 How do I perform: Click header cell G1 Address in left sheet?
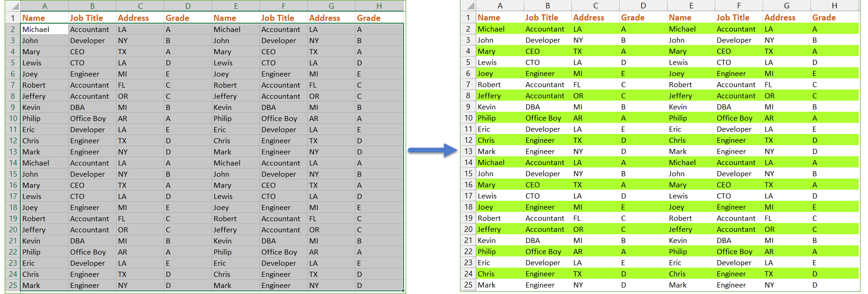[x=331, y=18]
